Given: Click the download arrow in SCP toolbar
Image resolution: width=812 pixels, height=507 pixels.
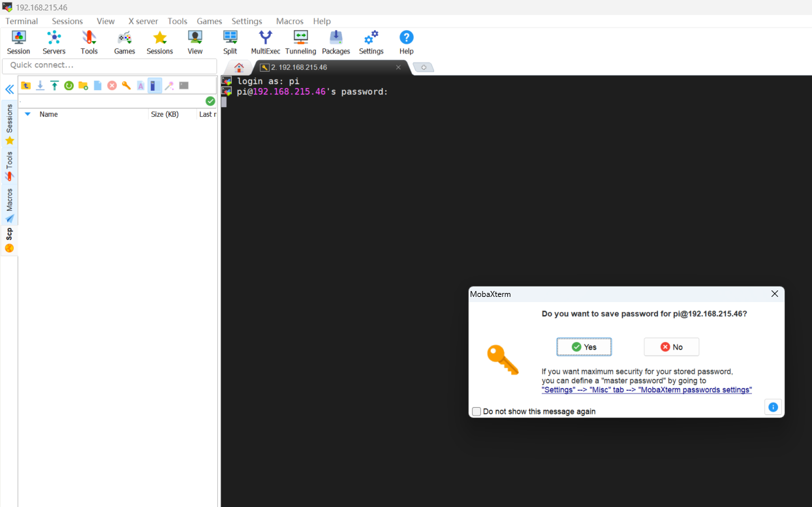Looking at the screenshot, I should 40,85.
